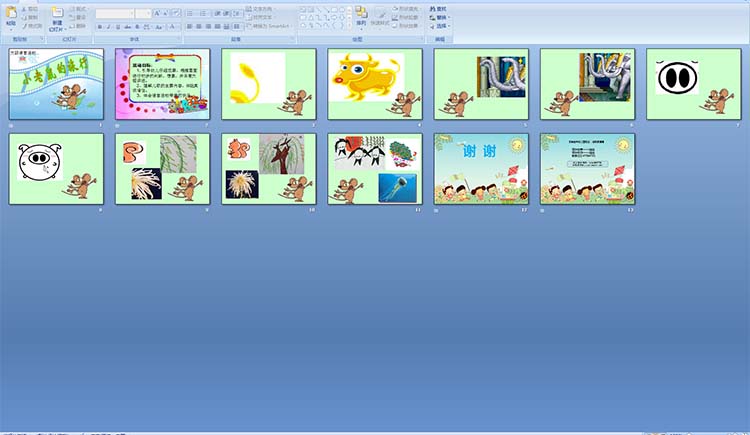Open the Font name dropdown

132,13
